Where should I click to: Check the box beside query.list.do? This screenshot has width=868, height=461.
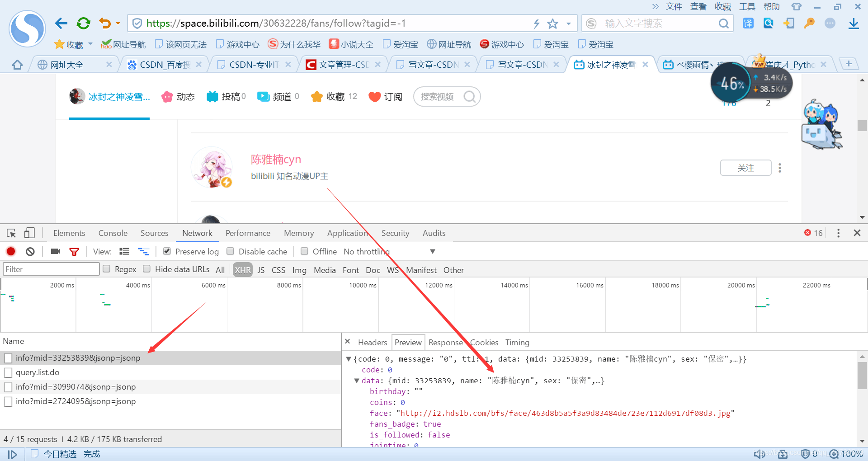tap(8, 373)
